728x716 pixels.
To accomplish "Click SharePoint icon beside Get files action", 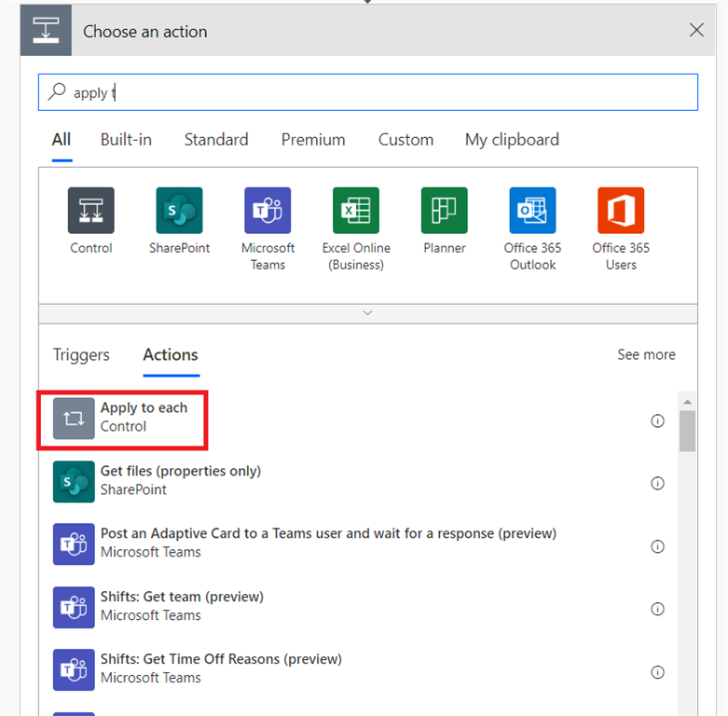I will click(x=74, y=481).
